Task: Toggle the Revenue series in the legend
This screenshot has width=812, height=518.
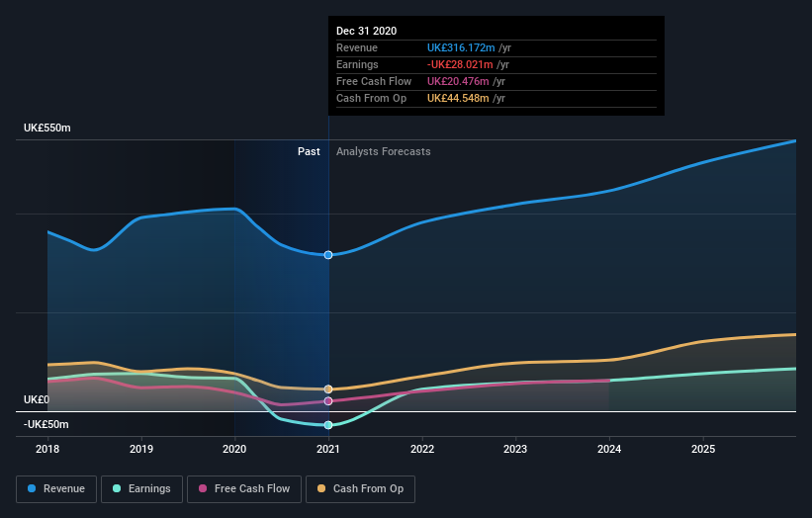Action: tap(56, 489)
